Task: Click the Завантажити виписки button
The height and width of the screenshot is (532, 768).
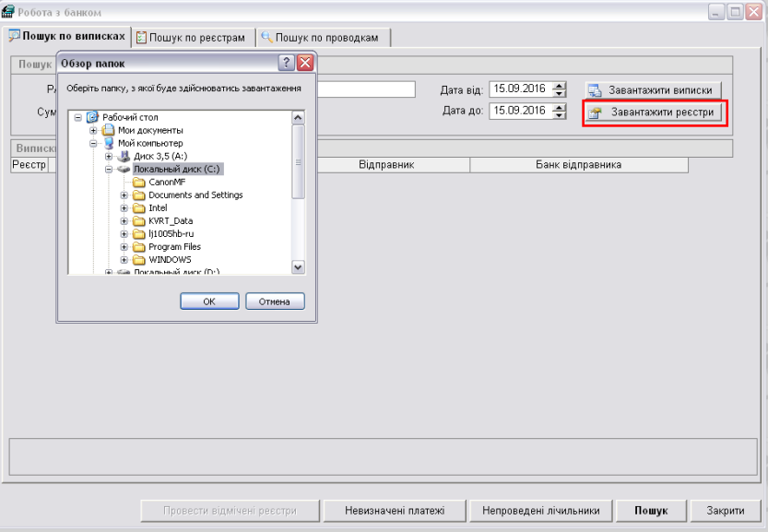Action: (x=654, y=90)
